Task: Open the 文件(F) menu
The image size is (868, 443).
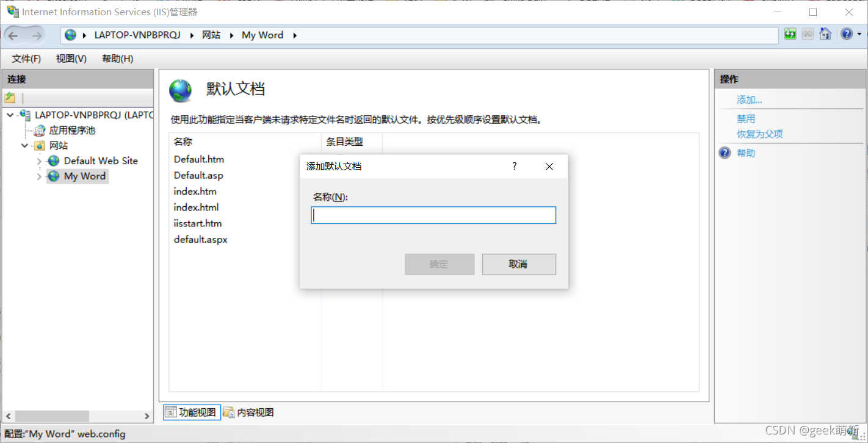Action: (x=26, y=58)
